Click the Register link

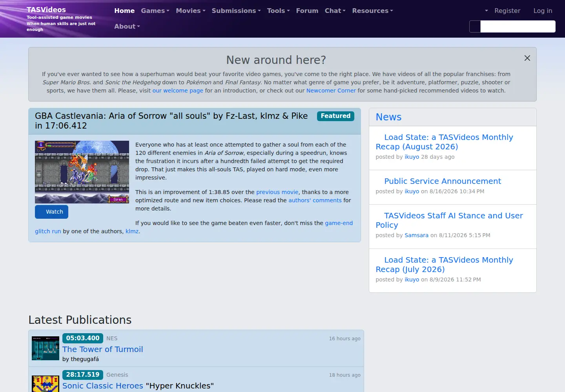[x=507, y=11]
